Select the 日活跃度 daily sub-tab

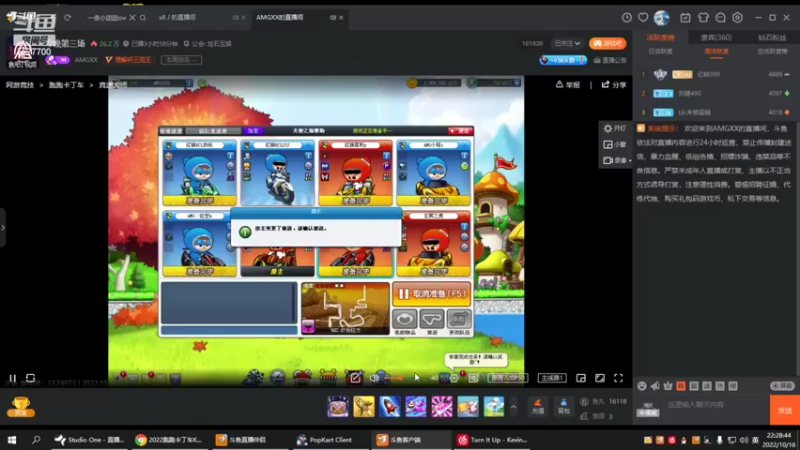(660, 52)
